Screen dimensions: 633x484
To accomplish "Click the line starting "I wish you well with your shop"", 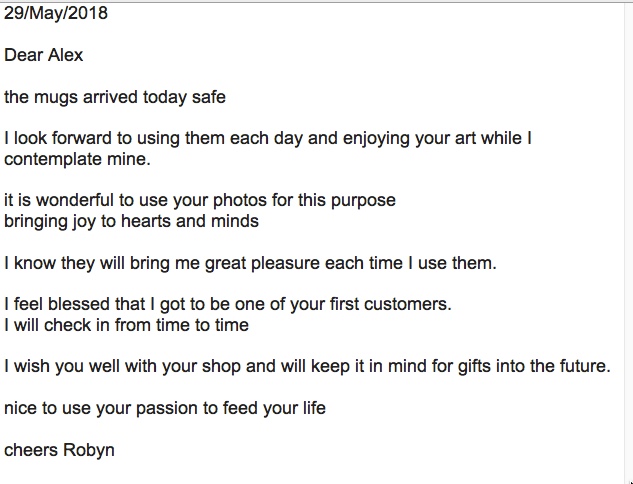I will (307, 366).
